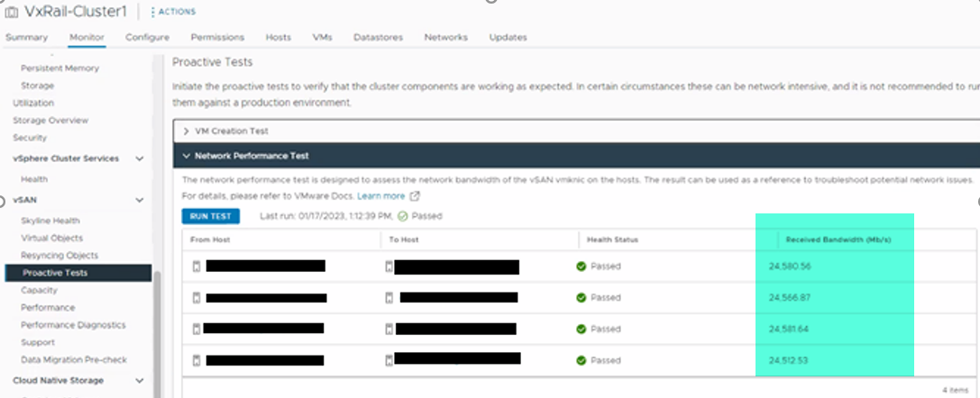
Task: Expand the VM Creation Test panel
Action: coord(187,131)
